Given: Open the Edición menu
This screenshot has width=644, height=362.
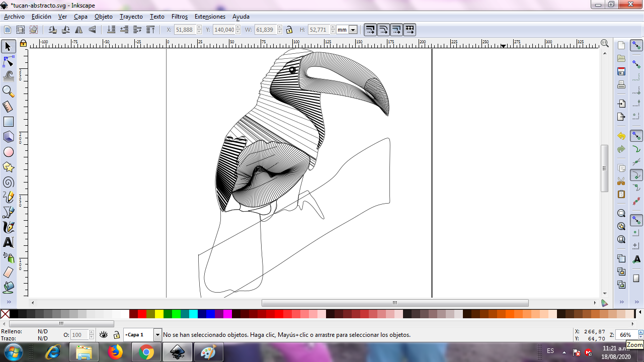Looking at the screenshot, I should point(41,17).
